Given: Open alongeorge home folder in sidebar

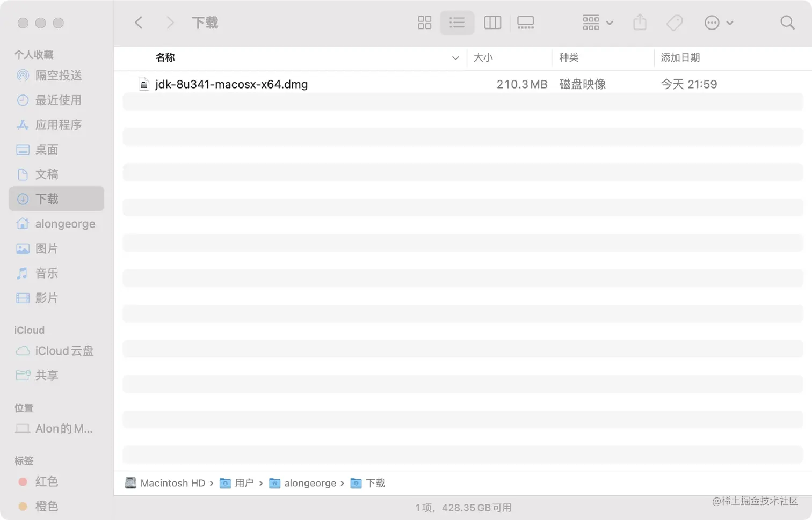Looking at the screenshot, I should (56, 224).
